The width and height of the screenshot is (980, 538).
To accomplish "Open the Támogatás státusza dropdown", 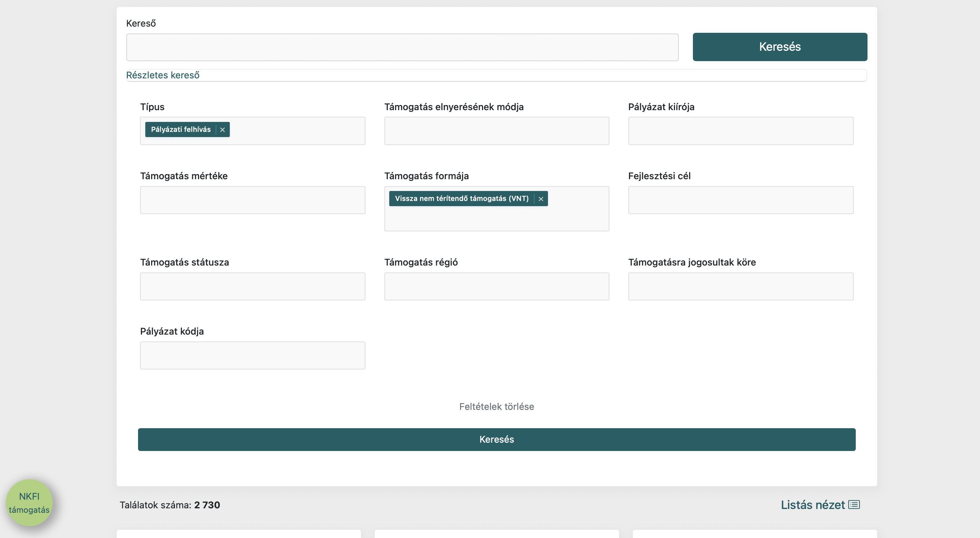I will [x=252, y=286].
